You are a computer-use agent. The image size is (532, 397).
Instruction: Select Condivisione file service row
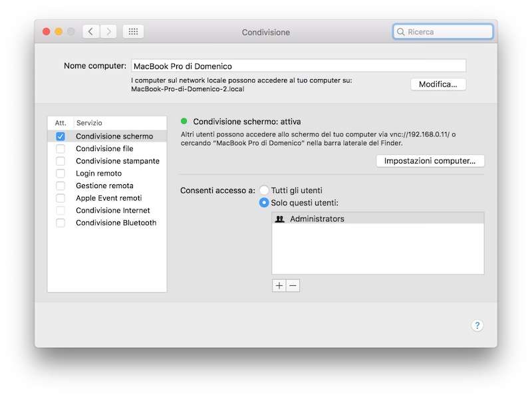point(107,148)
